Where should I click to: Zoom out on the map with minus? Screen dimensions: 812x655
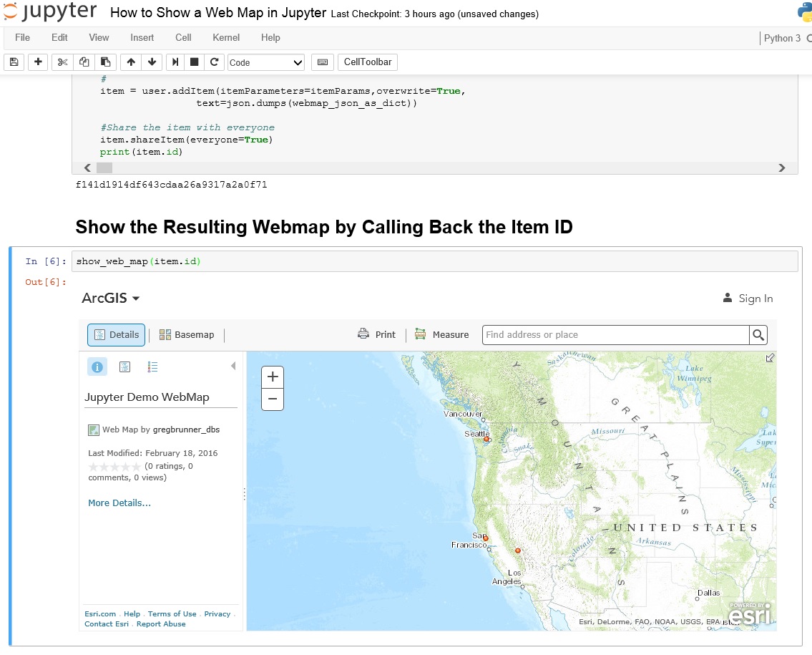pyautogui.click(x=273, y=399)
